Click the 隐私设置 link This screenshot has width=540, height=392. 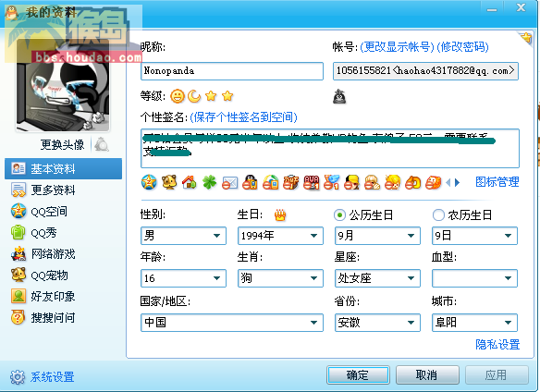click(497, 344)
